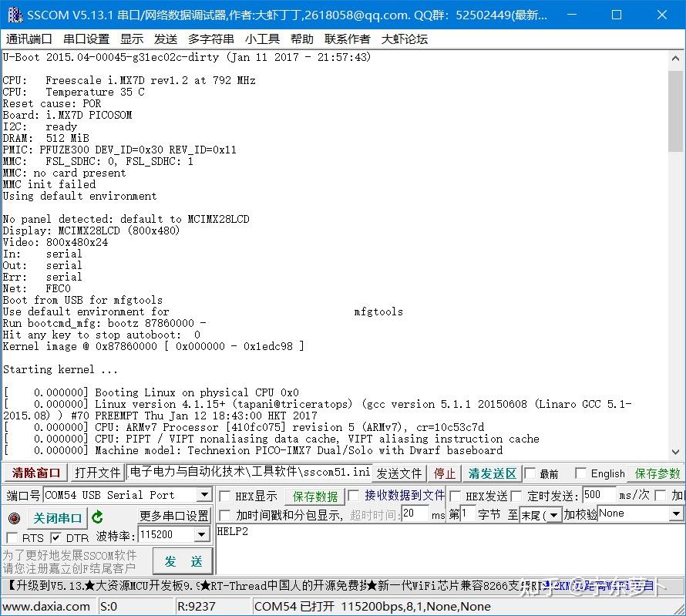Click the green refresh serial ports icon
The width and height of the screenshot is (686, 616).
(x=96, y=517)
